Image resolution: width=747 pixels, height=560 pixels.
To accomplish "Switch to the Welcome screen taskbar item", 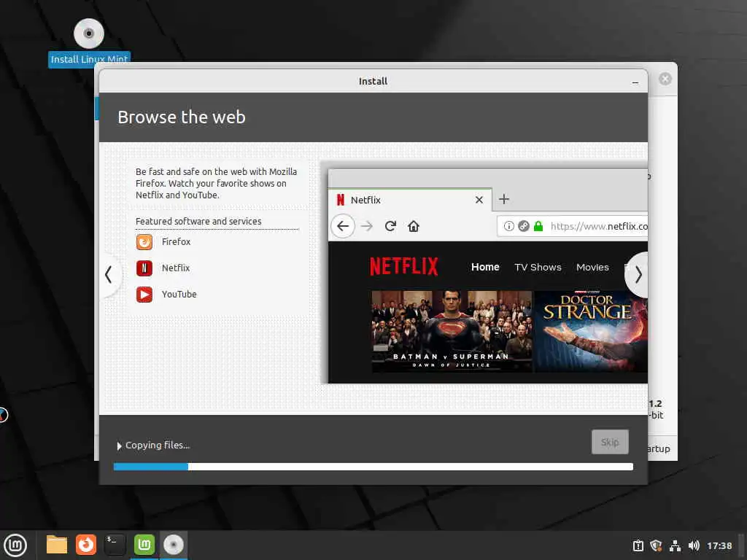I will click(x=144, y=545).
